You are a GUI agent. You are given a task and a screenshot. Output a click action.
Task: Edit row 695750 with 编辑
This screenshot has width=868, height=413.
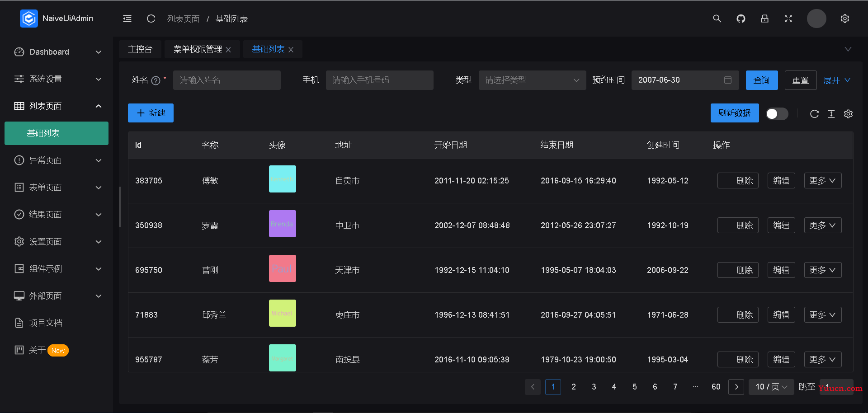781,270
